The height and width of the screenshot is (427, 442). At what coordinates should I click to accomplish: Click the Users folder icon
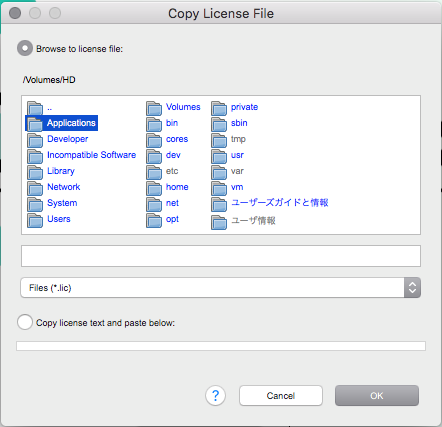point(35,220)
